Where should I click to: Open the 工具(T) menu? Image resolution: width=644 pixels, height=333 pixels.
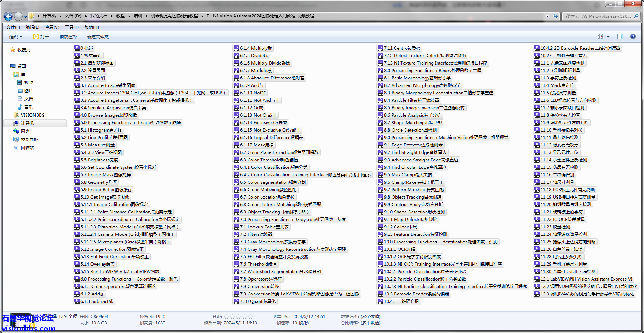tap(72, 27)
